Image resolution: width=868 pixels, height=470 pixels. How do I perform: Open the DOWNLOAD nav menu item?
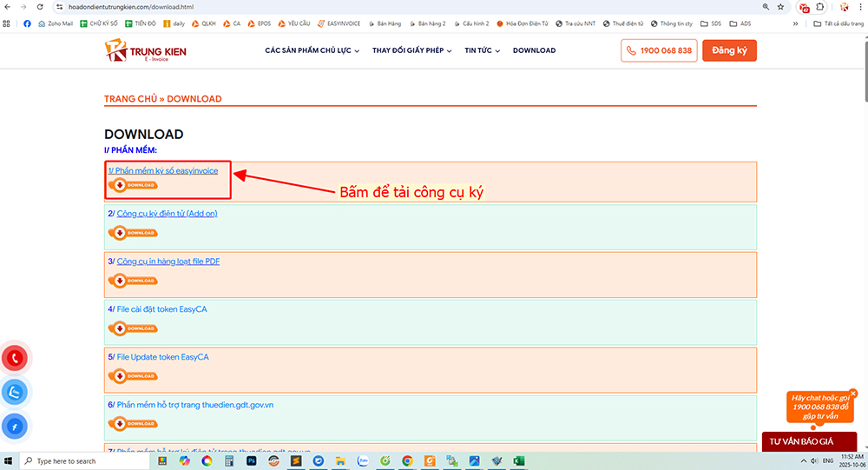pyautogui.click(x=534, y=50)
